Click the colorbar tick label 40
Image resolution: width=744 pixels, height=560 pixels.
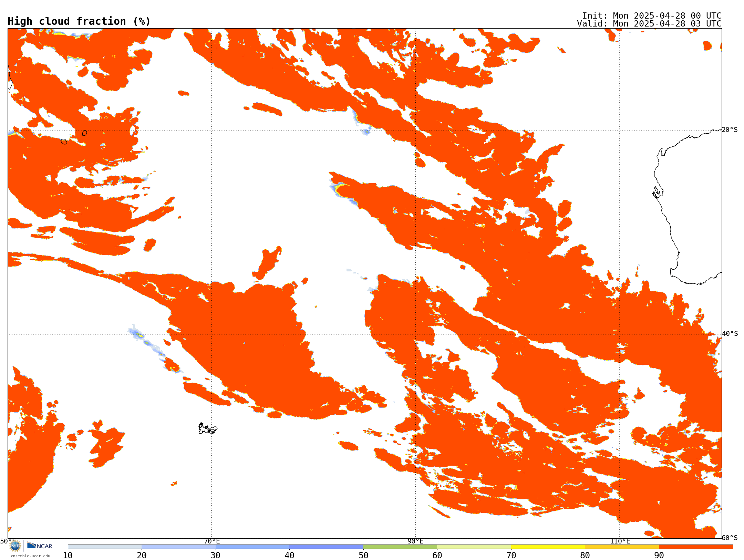point(289,555)
